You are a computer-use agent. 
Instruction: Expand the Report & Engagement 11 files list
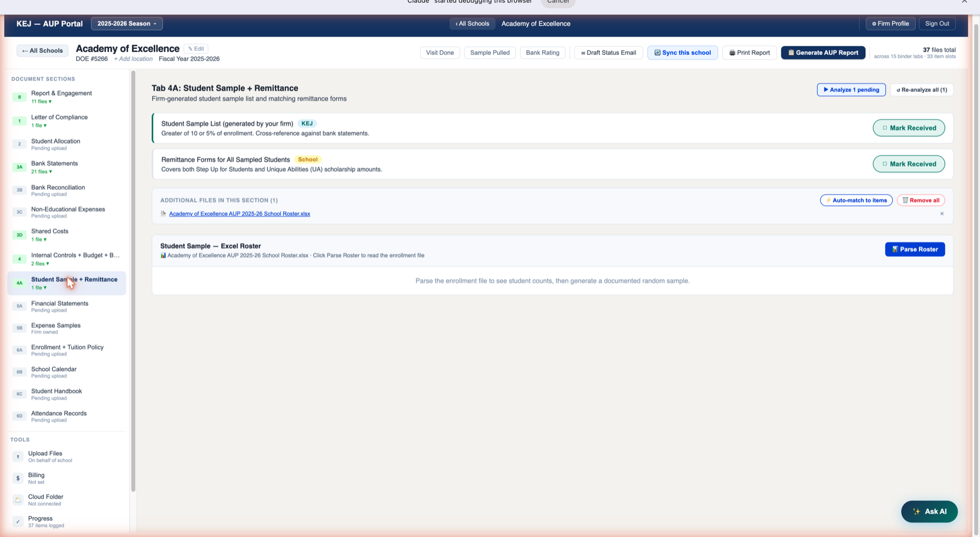pos(42,102)
